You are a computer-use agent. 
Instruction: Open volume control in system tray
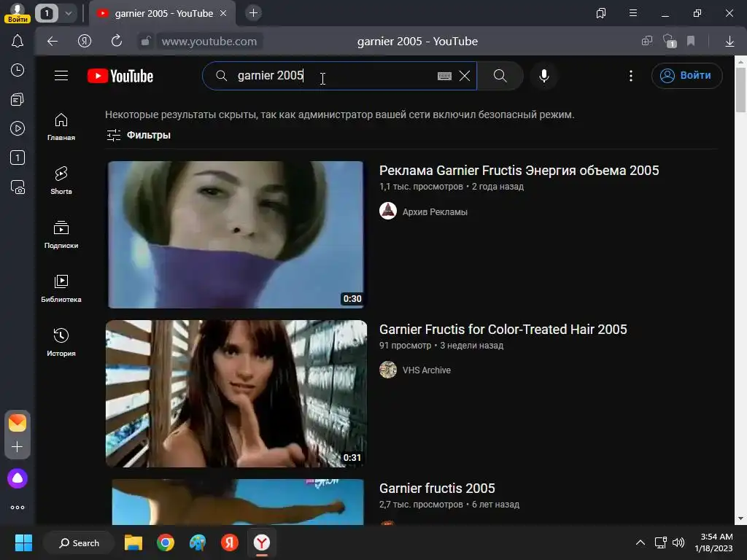pyautogui.click(x=678, y=542)
